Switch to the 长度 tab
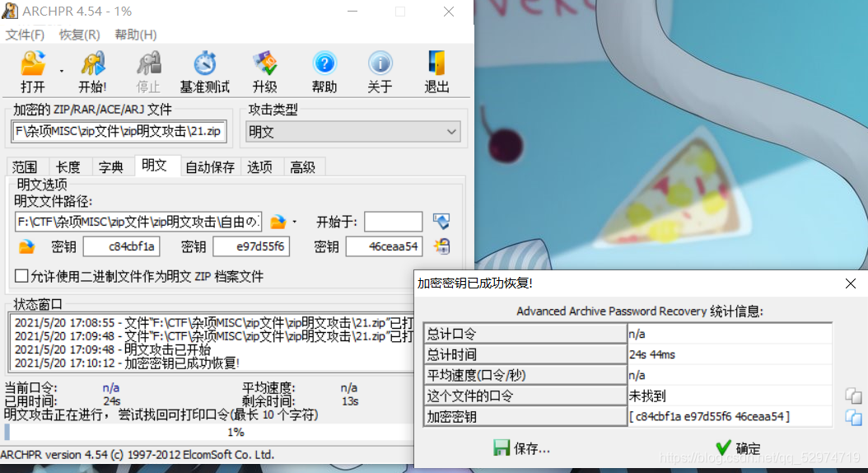 68,167
